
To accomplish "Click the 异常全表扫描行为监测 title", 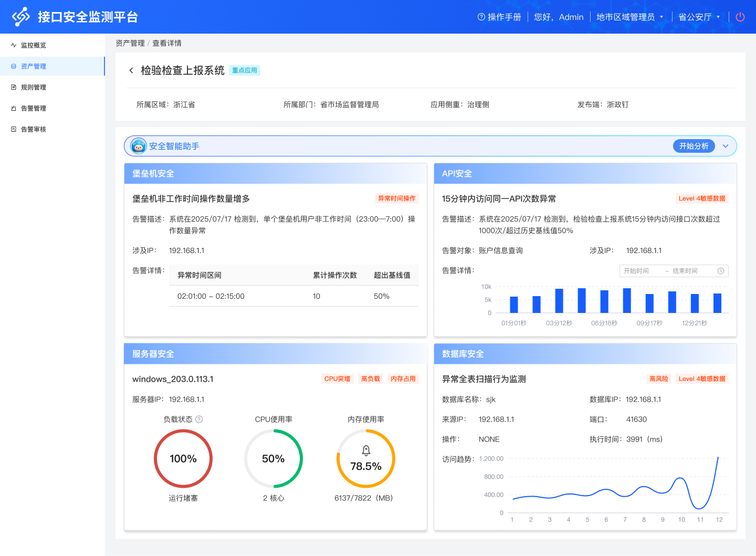I will (484, 379).
